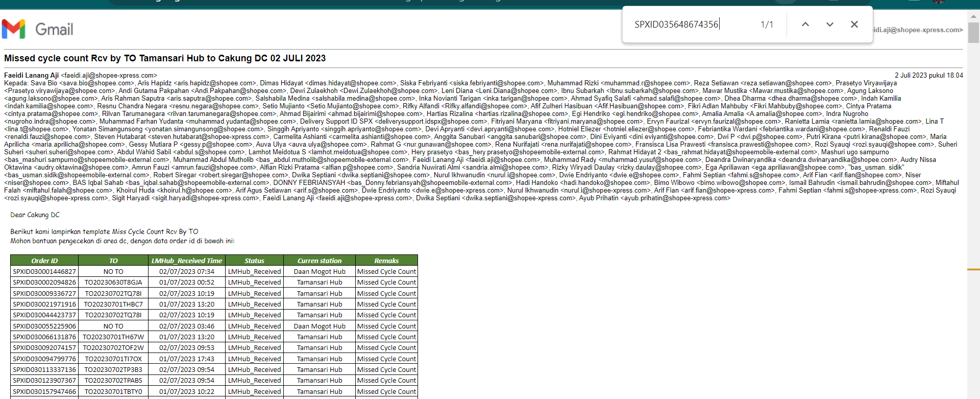Click email subject Missed cycle count heading

[x=165, y=58]
